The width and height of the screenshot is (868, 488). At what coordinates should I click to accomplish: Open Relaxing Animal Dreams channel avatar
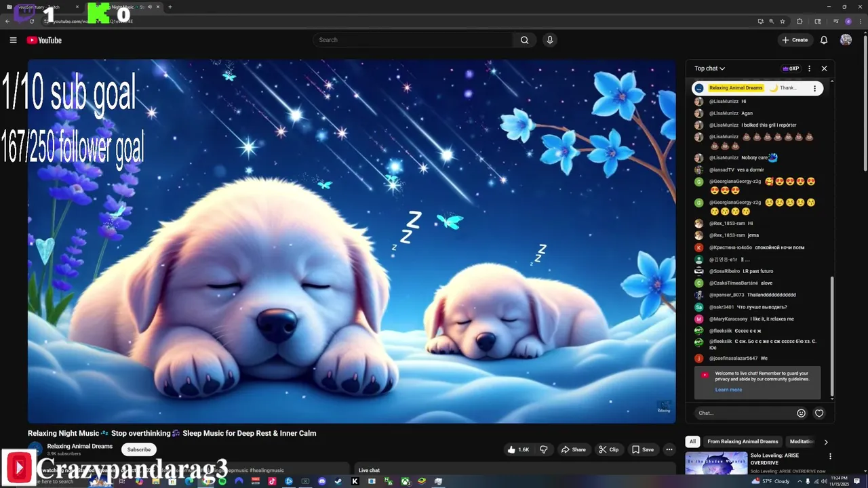tap(35, 449)
